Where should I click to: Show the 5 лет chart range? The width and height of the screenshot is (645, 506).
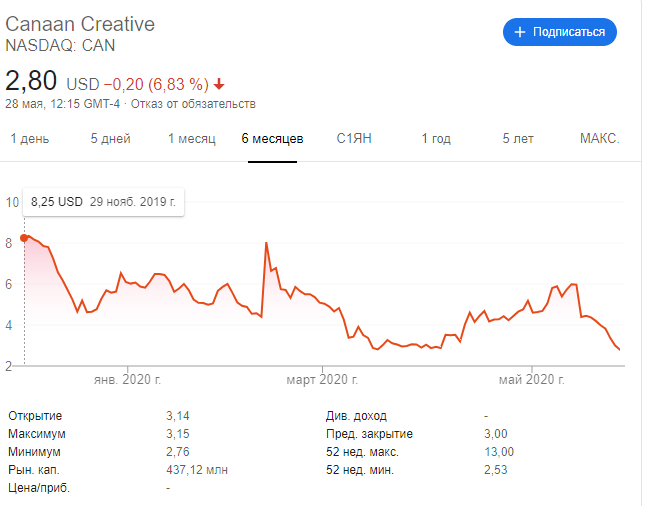click(518, 139)
